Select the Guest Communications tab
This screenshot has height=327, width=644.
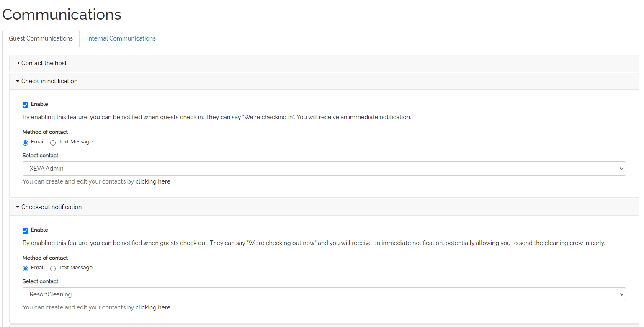(x=41, y=38)
